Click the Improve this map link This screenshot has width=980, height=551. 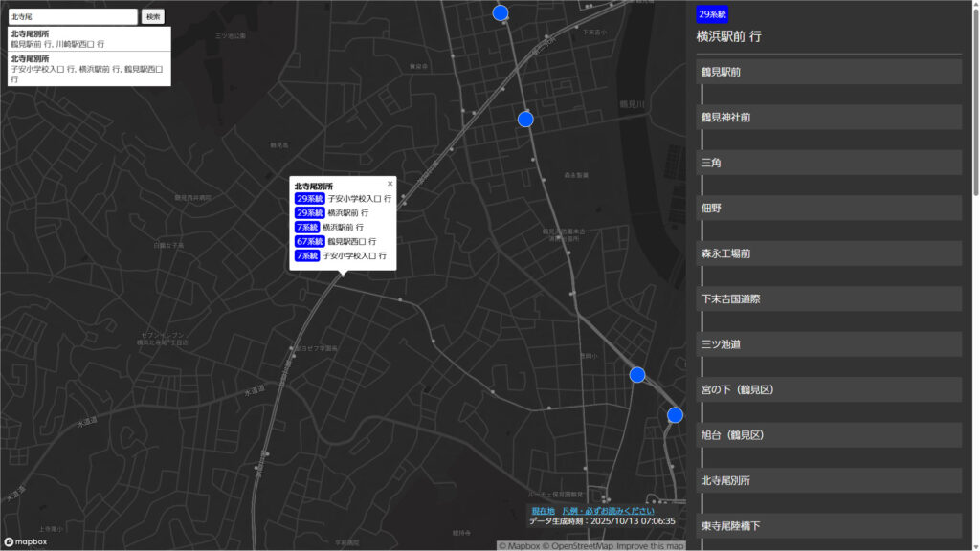(x=650, y=546)
